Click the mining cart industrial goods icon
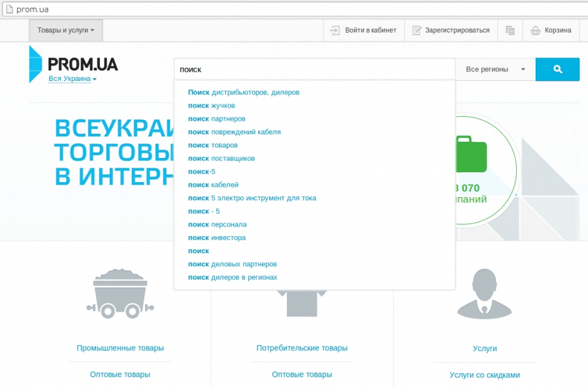This screenshot has height=387, width=588. (x=120, y=294)
